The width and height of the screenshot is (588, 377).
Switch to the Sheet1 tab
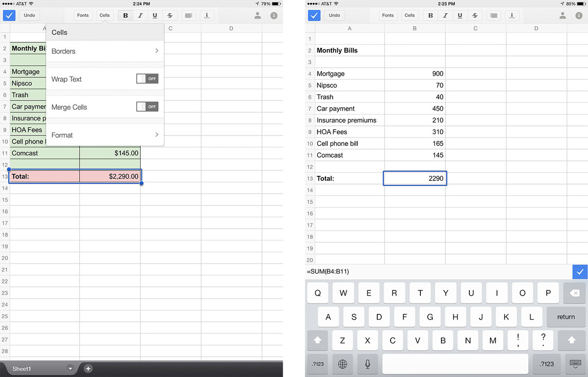(22, 369)
